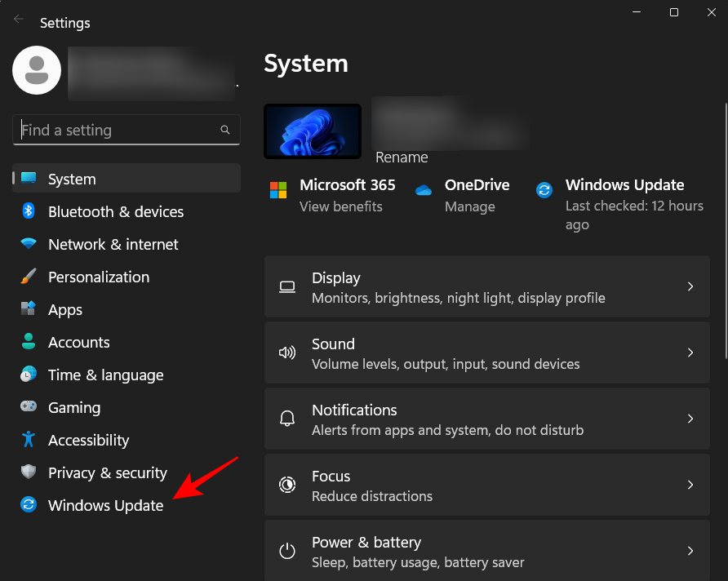Click the Apps icon in sidebar

(x=29, y=308)
